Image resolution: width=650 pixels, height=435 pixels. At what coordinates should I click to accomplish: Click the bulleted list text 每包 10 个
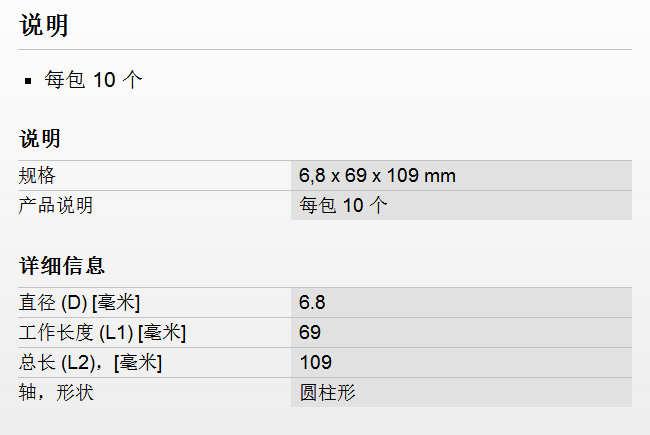(94, 80)
